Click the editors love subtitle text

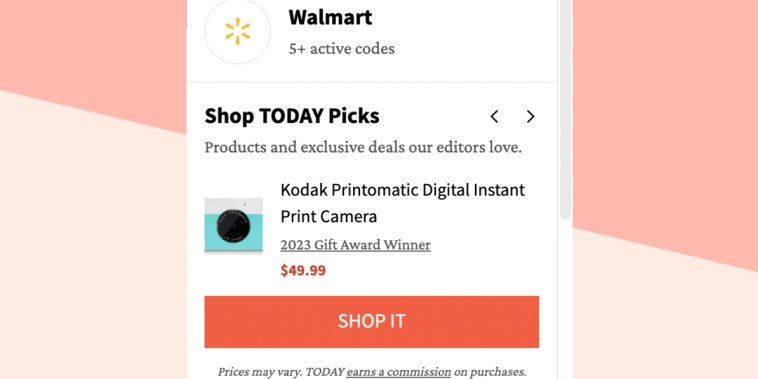click(x=363, y=147)
